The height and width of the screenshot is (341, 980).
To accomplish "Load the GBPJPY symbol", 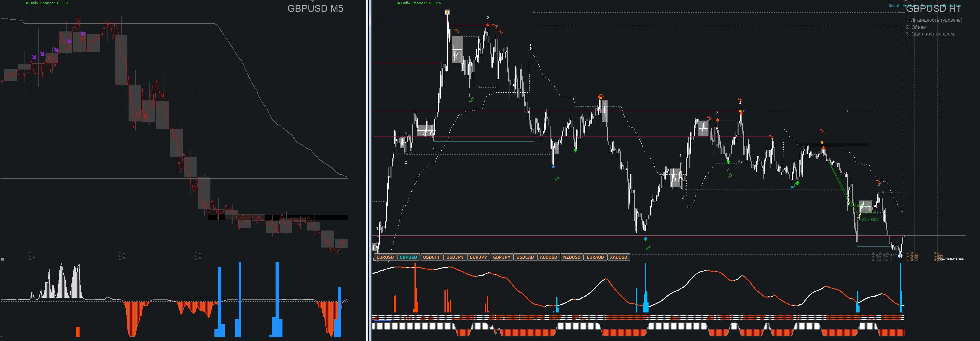I will click(502, 257).
